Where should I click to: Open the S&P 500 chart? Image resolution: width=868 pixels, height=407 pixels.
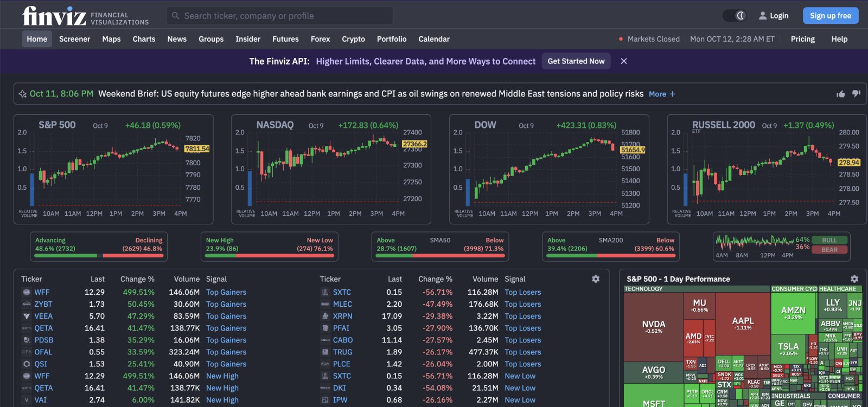click(x=113, y=169)
